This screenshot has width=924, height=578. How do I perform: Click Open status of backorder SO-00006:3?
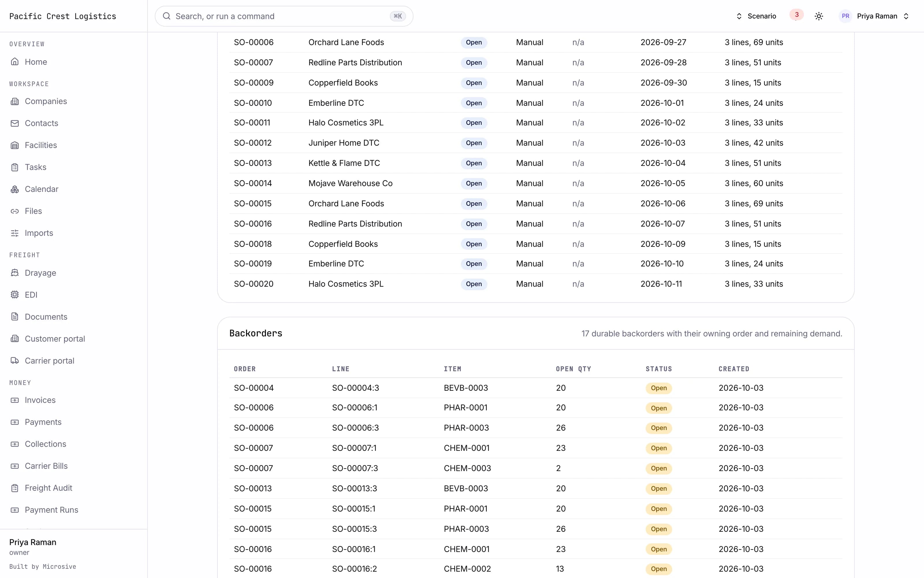click(x=659, y=428)
